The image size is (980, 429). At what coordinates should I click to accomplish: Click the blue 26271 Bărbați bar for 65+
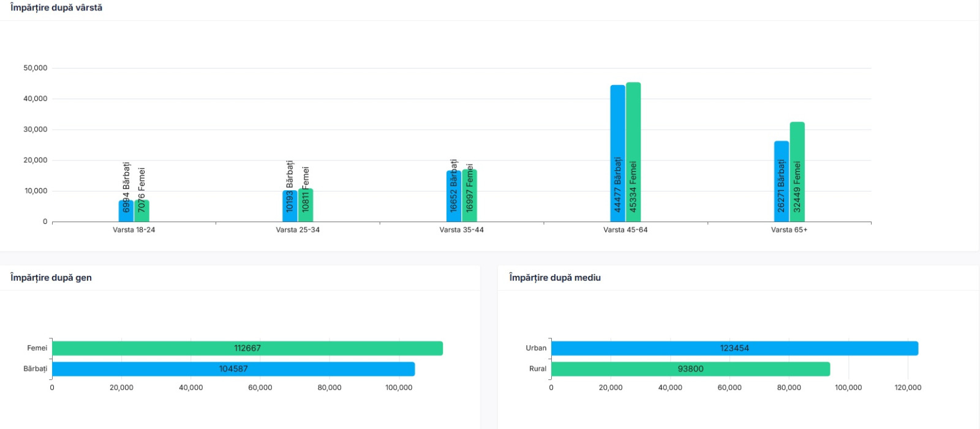click(782, 182)
